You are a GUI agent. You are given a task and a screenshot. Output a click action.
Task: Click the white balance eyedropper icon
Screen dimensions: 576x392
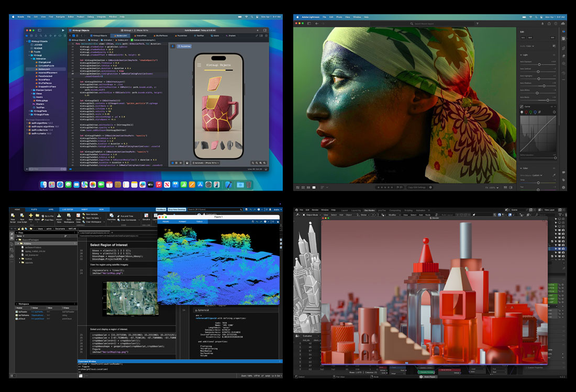point(554,175)
